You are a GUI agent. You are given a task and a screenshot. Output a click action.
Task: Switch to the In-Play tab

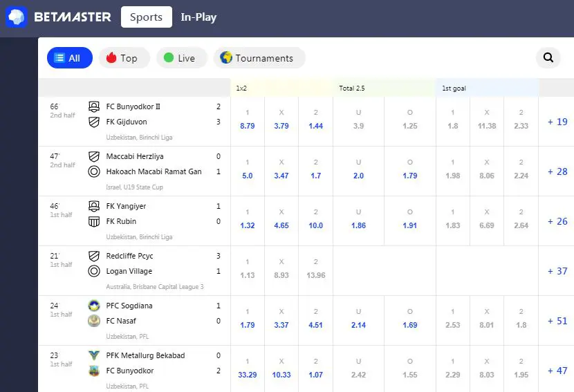[198, 17]
